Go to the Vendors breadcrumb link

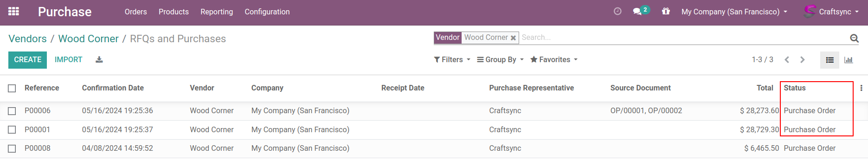[x=27, y=39]
